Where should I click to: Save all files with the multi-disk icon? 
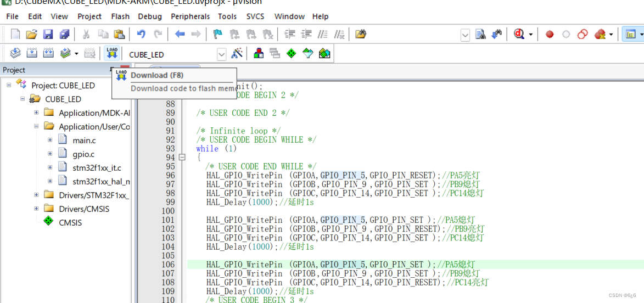click(x=64, y=34)
